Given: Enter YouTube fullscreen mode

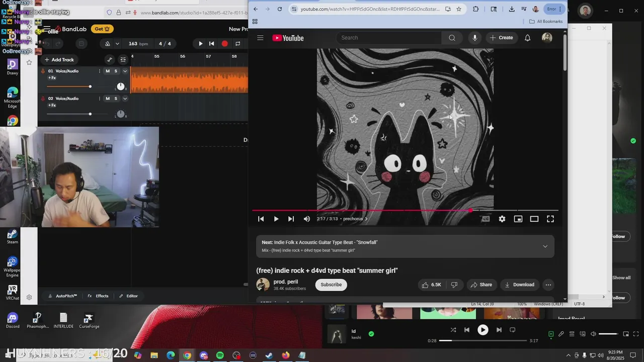Looking at the screenshot, I should [x=550, y=219].
